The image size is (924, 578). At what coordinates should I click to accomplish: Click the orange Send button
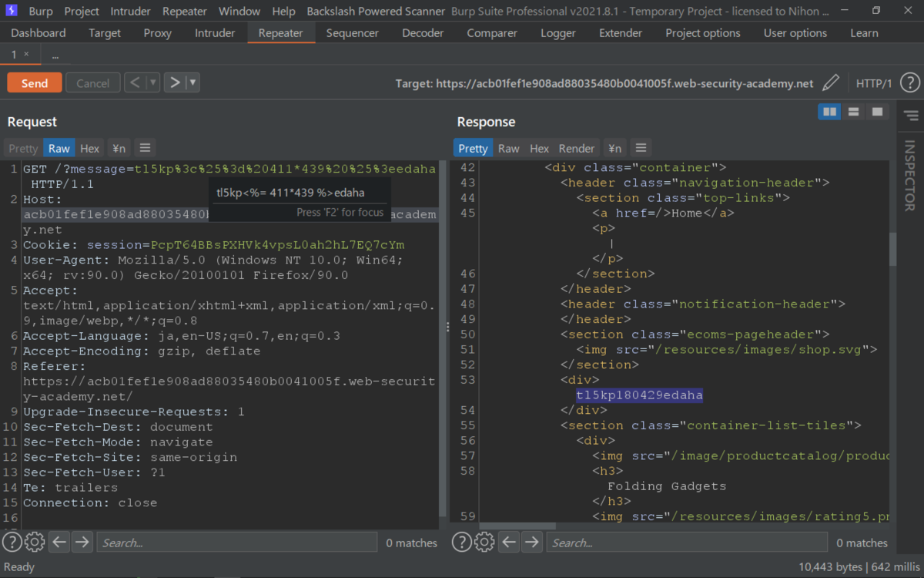point(35,83)
